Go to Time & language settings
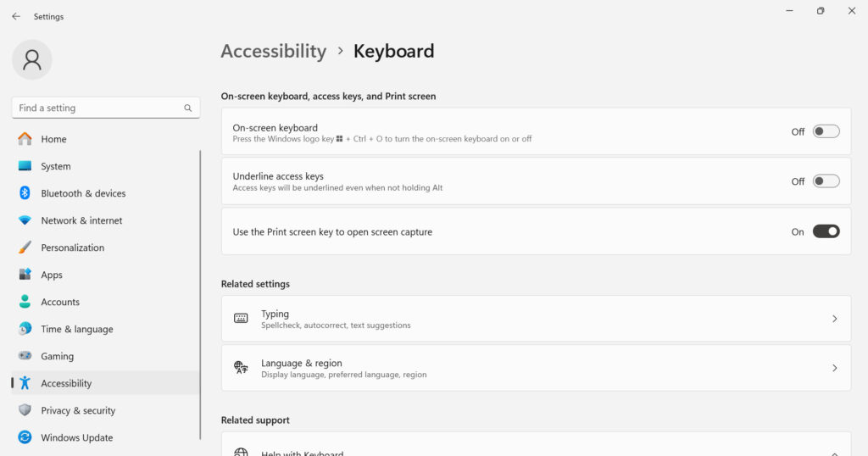The width and height of the screenshot is (868, 456). pyautogui.click(x=76, y=329)
